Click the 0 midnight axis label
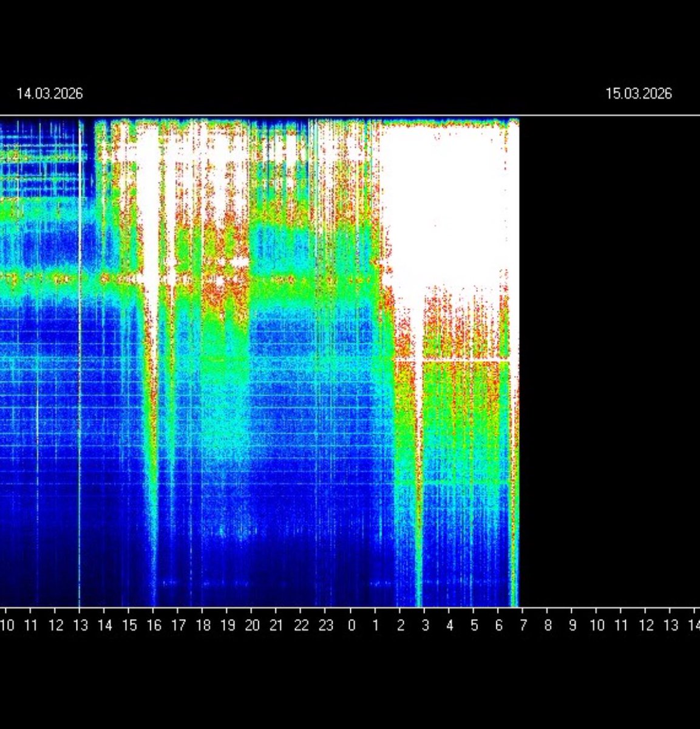Image resolution: width=700 pixels, height=729 pixels. pyautogui.click(x=352, y=626)
